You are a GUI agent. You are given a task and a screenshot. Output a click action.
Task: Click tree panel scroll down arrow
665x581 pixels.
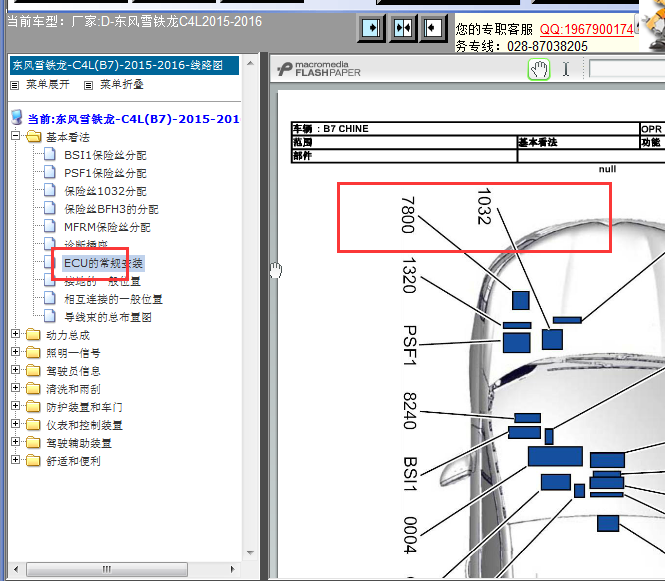click(250, 553)
